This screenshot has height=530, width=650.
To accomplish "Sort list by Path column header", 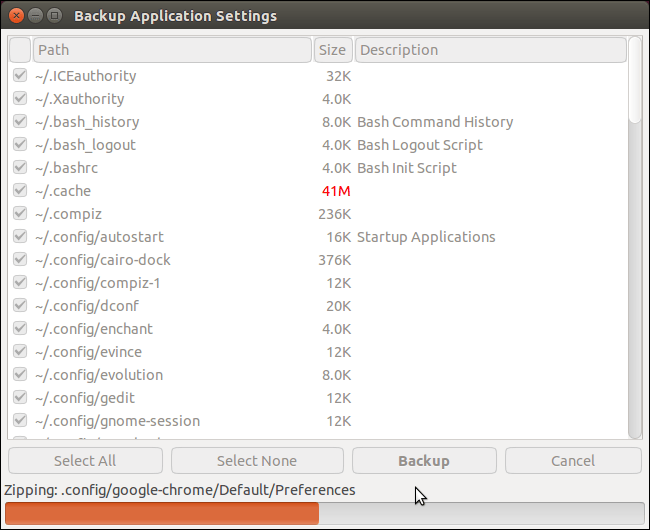I will pos(172,50).
